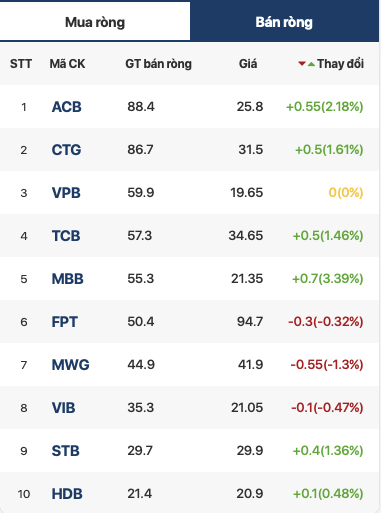Image resolution: width=381 pixels, height=513 pixels.
Task: Open the STB stock ticker
Action: 66,451
